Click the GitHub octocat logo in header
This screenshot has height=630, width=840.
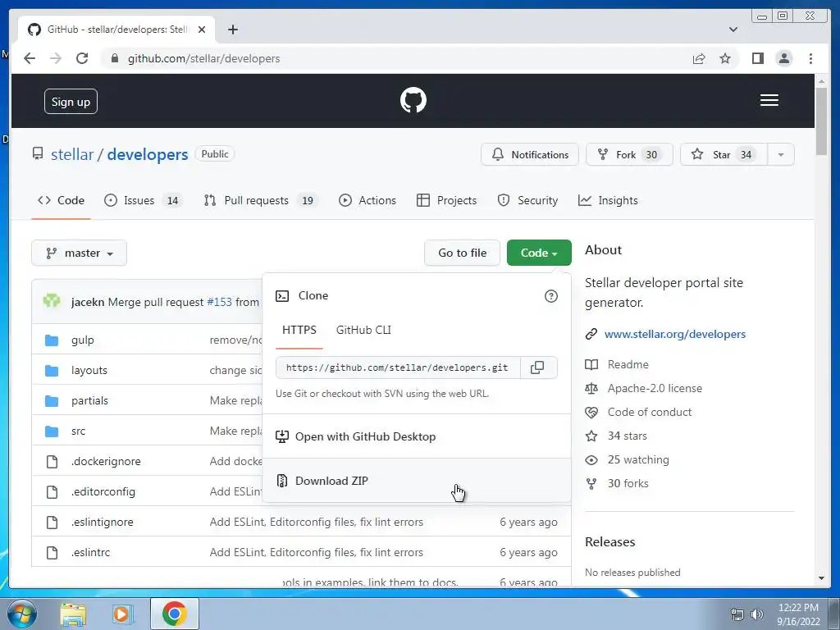(x=413, y=100)
